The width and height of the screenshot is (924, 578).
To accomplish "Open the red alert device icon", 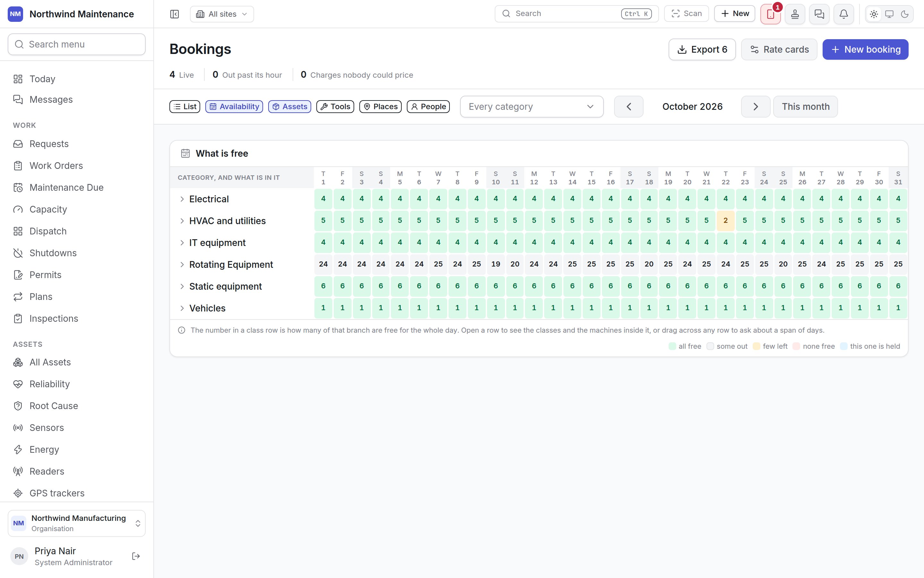I will pyautogui.click(x=771, y=14).
